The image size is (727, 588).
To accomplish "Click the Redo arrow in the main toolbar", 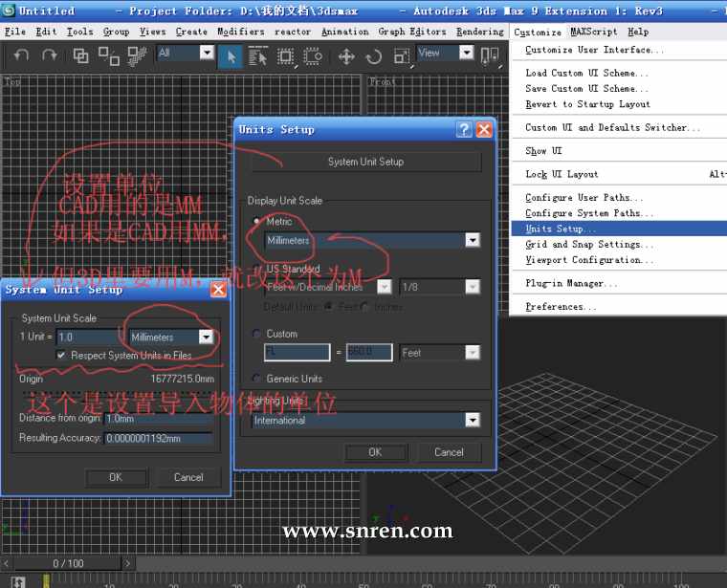I will pos(48,55).
